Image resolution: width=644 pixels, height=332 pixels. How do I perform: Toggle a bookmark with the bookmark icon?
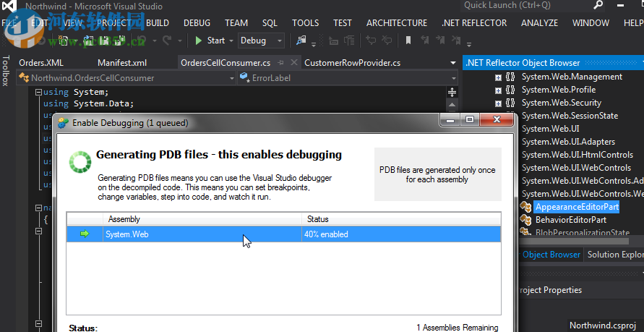point(408,41)
